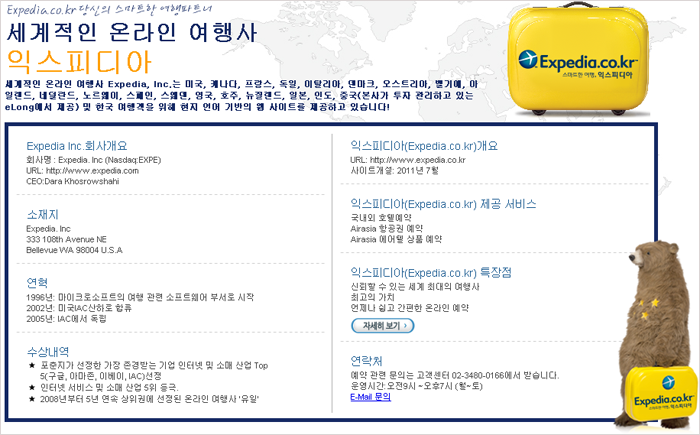The image size is (700, 435).
Task: Click the 연락처 heading
Action: pyautogui.click(x=367, y=361)
